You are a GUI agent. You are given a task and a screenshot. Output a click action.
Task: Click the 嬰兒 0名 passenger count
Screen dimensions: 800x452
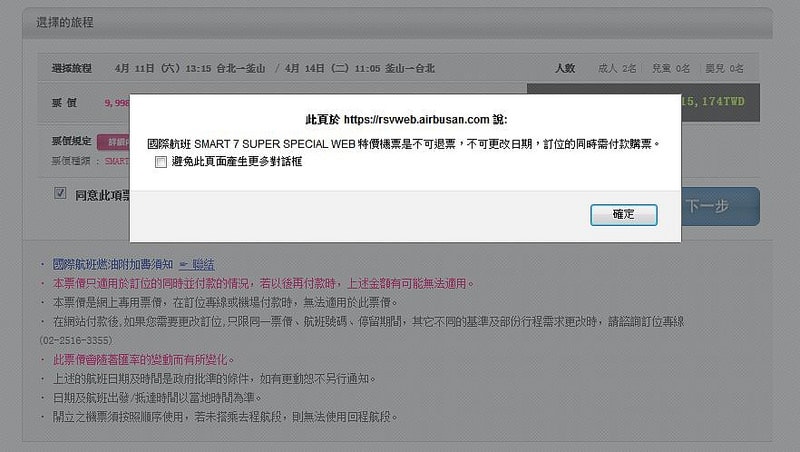[725, 68]
